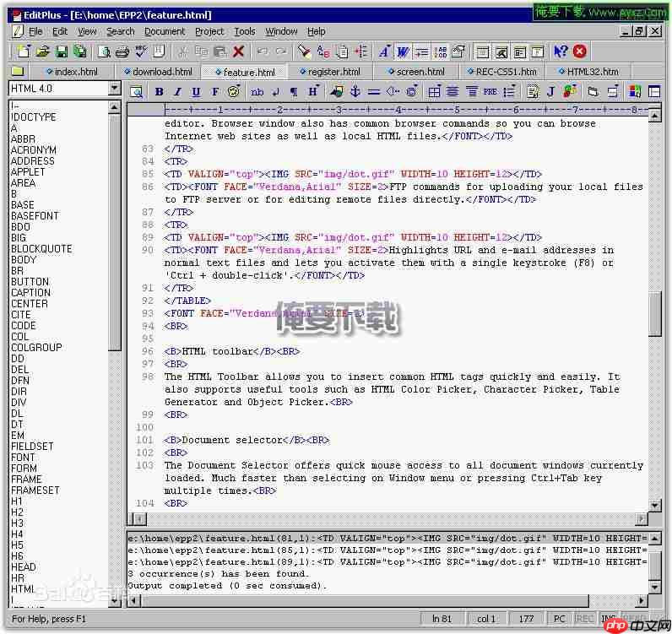This screenshot has width=672, height=634.
Task: Open the Table generator dropdown icon
Action: tap(434, 92)
